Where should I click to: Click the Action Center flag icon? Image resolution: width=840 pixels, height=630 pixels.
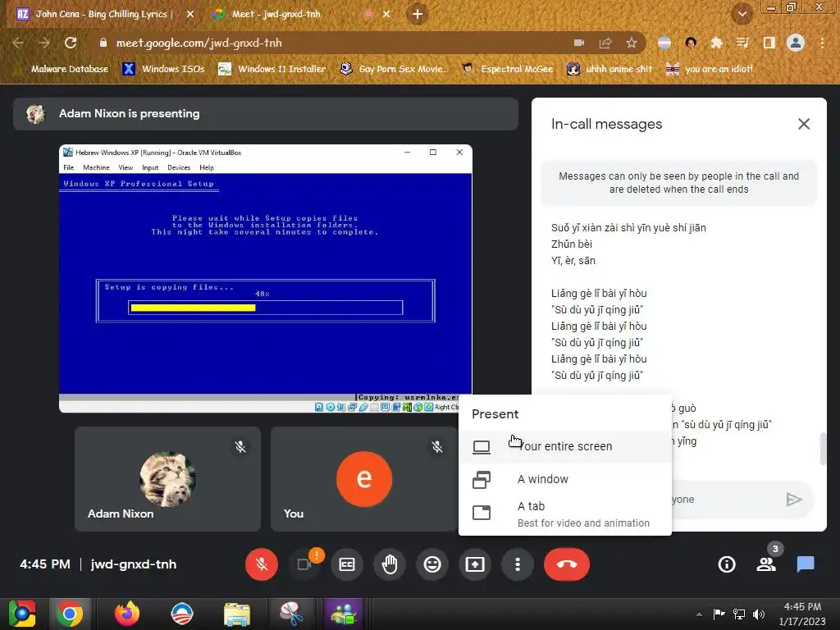point(719,614)
